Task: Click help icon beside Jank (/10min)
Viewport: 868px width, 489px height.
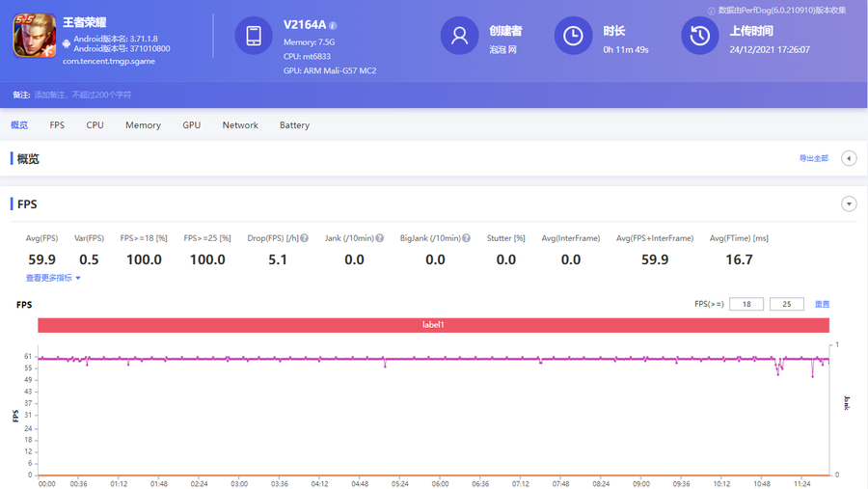Action: pyautogui.click(x=380, y=238)
